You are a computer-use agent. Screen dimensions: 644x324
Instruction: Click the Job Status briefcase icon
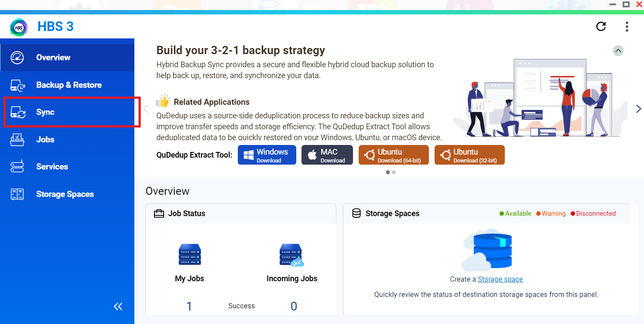pyautogui.click(x=159, y=214)
